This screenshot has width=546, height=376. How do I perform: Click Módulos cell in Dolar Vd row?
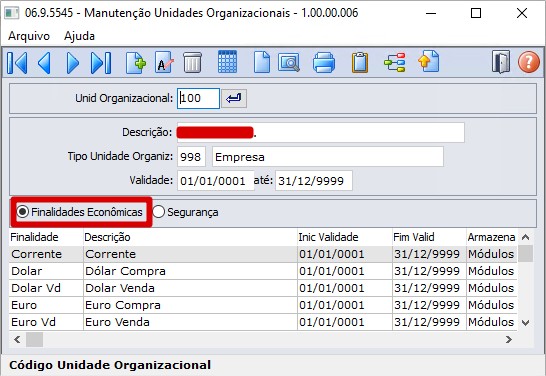pos(491,288)
